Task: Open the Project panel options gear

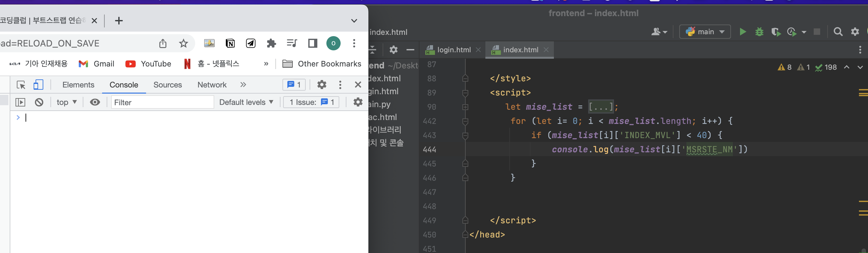Action: tap(394, 50)
